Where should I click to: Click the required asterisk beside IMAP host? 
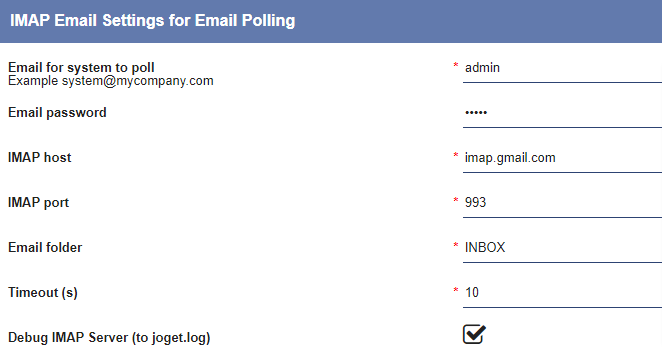tap(456, 155)
